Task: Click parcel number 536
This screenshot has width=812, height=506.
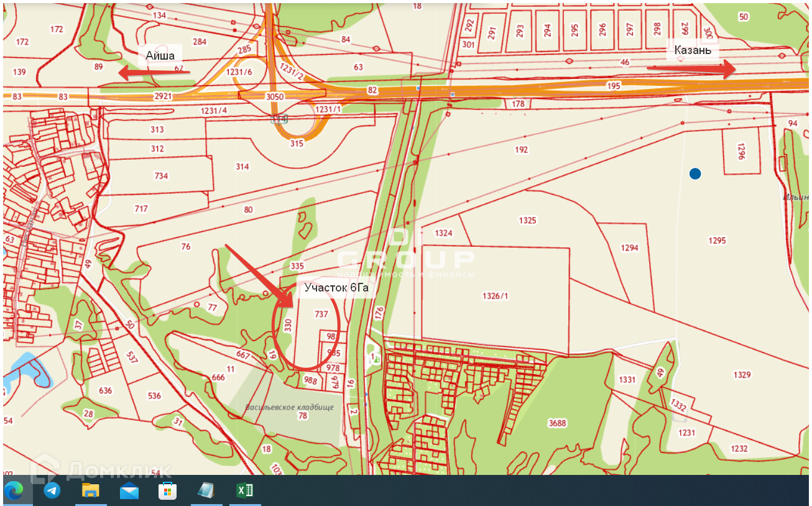Action: (x=154, y=395)
